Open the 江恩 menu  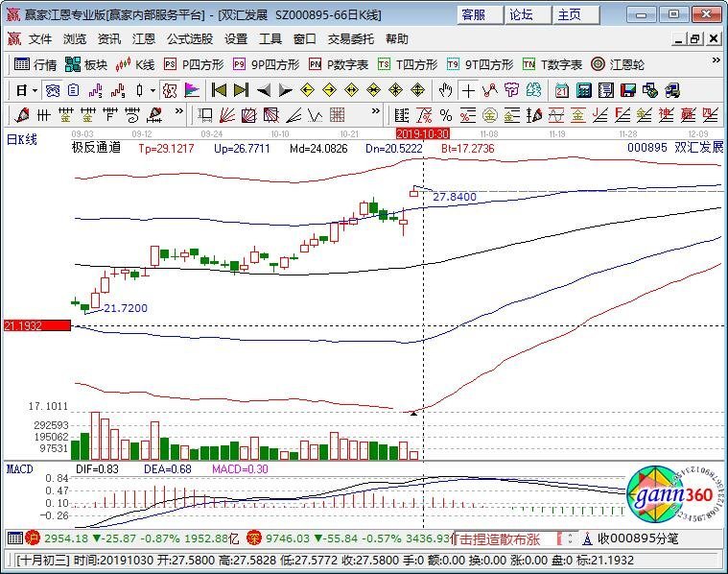pos(144,39)
